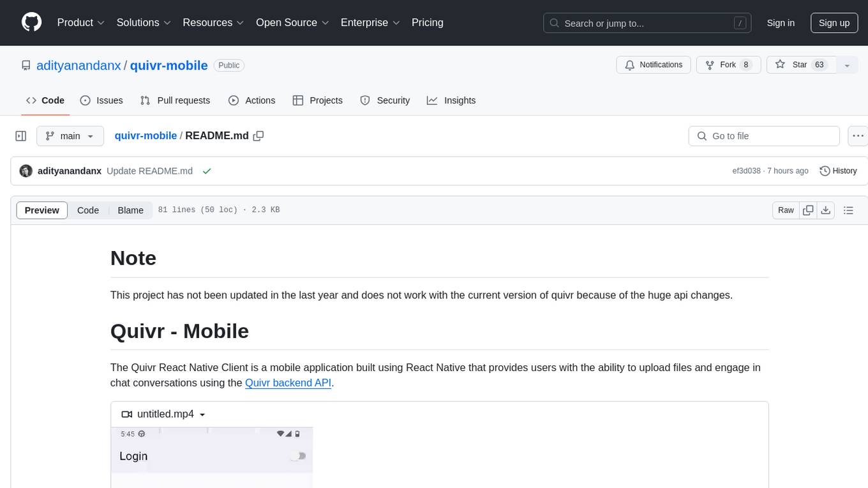Open the Update README.md commit message
This screenshot has height=488, width=868.
pos(149,171)
